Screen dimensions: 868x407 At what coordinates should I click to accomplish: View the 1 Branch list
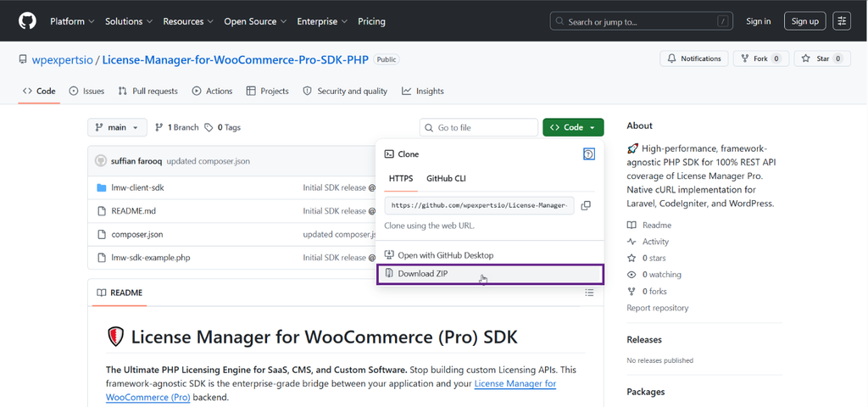[176, 127]
